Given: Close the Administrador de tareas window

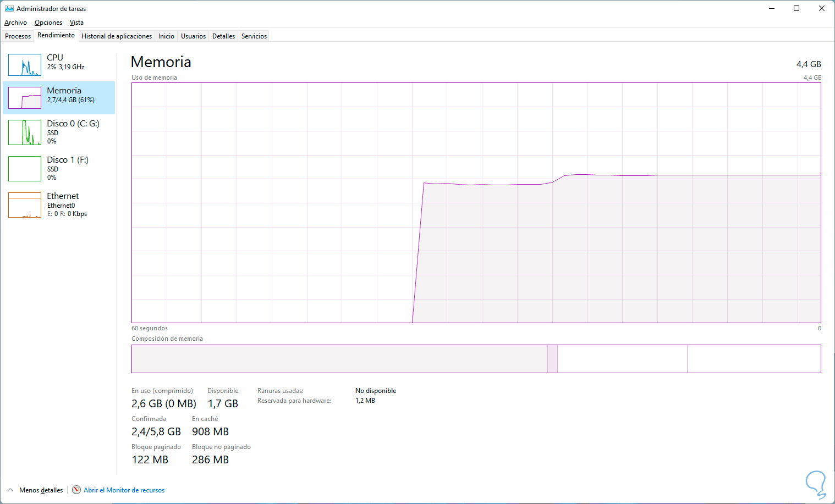Looking at the screenshot, I should tap(822, 9).
